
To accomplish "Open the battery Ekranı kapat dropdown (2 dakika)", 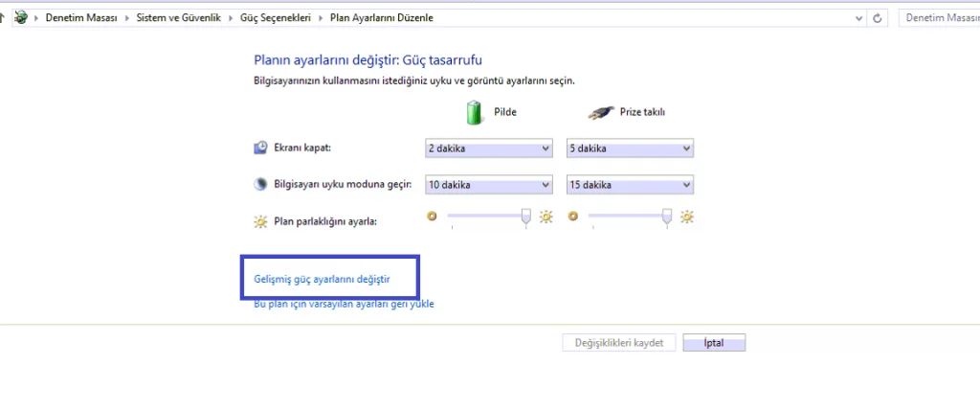I will coord(488,148).
